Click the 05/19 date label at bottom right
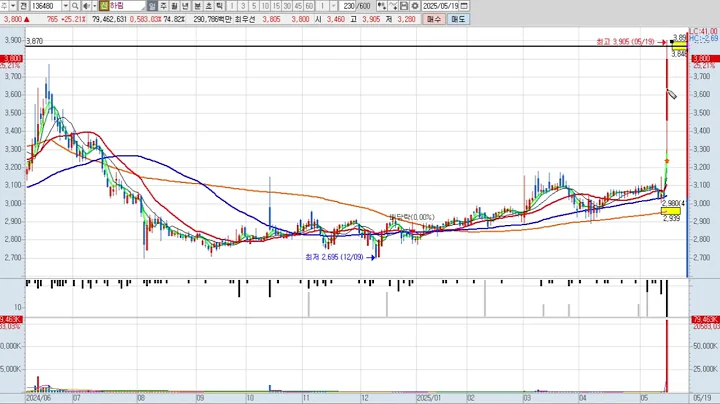The image size is (720, 404). click(701, 398)
